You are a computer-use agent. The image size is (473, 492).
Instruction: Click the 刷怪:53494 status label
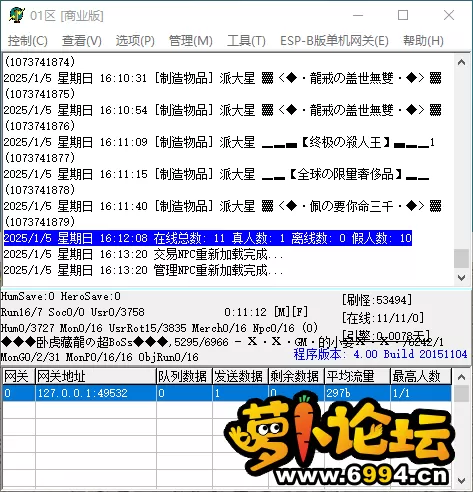tap(377, 300)
